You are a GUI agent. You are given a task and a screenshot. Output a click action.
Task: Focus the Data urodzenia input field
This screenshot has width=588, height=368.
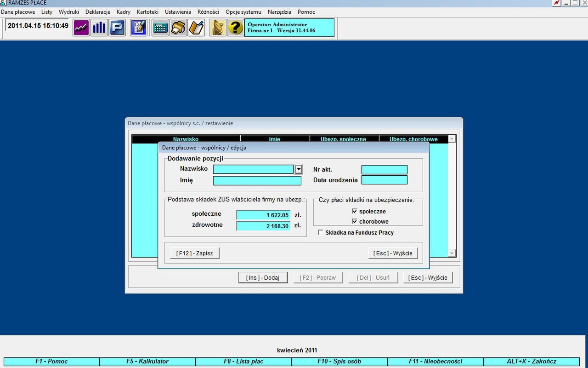tap(384, 180)
